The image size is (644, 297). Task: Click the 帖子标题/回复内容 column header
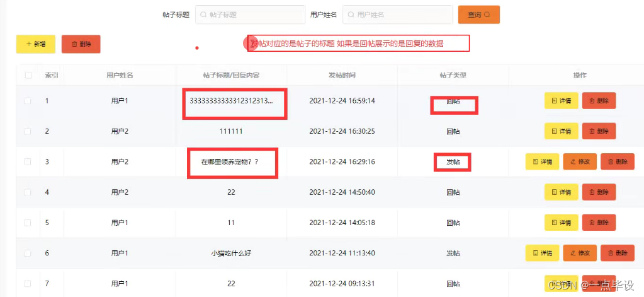[x=231, y=75]
